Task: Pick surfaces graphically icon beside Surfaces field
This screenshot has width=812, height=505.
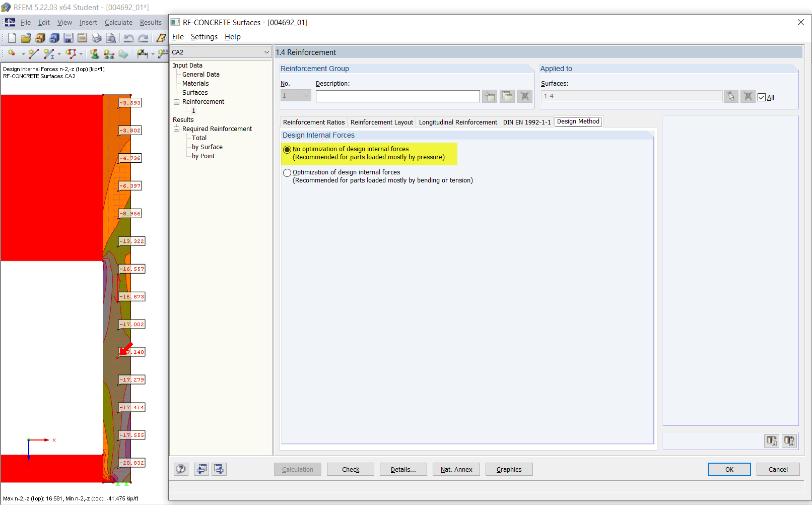Action: point(731,96)
